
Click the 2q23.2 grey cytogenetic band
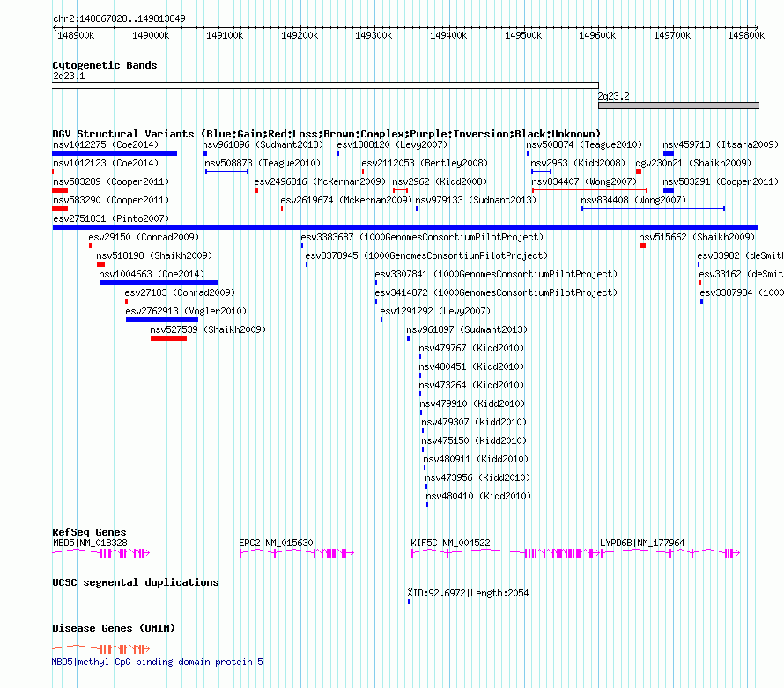(x=678, y=106)
